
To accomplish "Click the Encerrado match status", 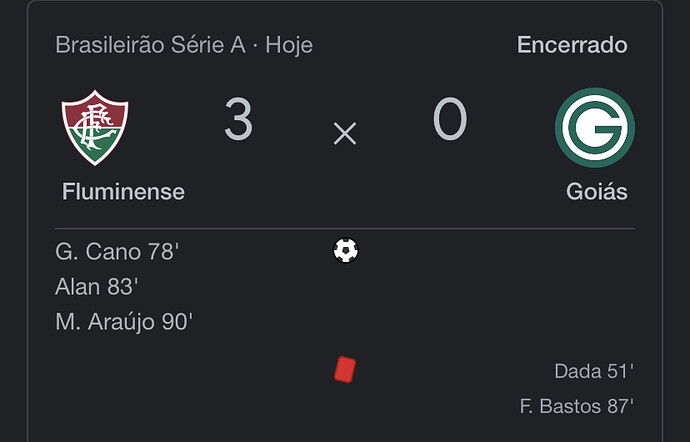I will 572,45.
